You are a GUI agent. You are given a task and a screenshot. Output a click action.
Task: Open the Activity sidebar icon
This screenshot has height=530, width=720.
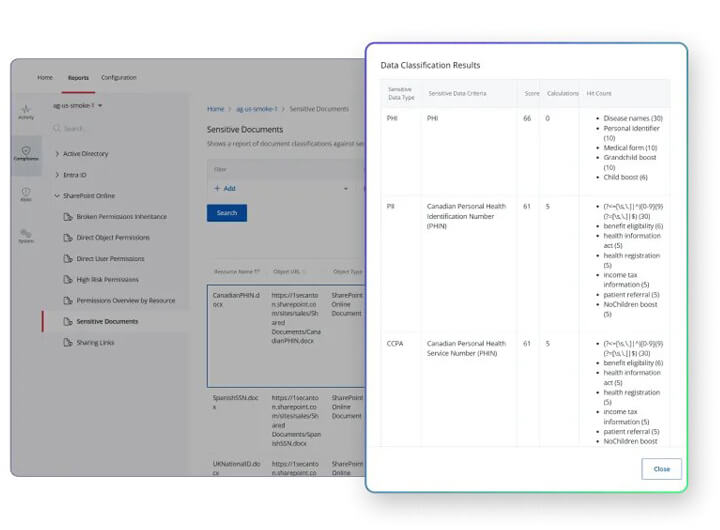(x=26, y=110)
